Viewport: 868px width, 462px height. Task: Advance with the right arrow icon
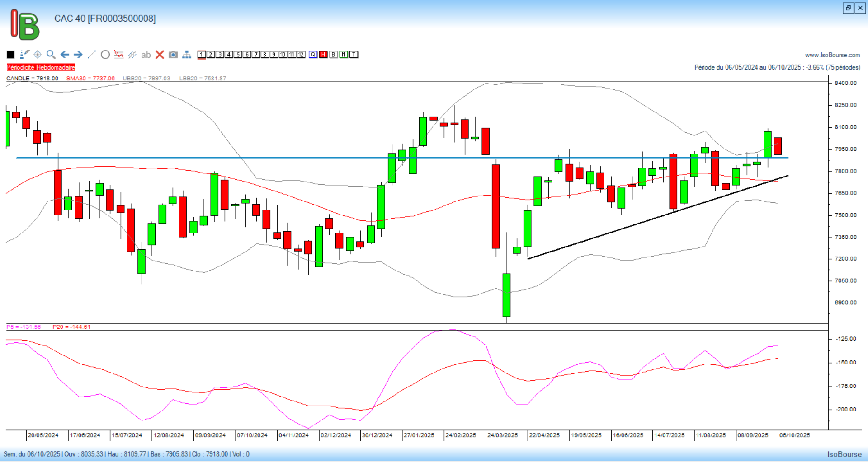78,55
